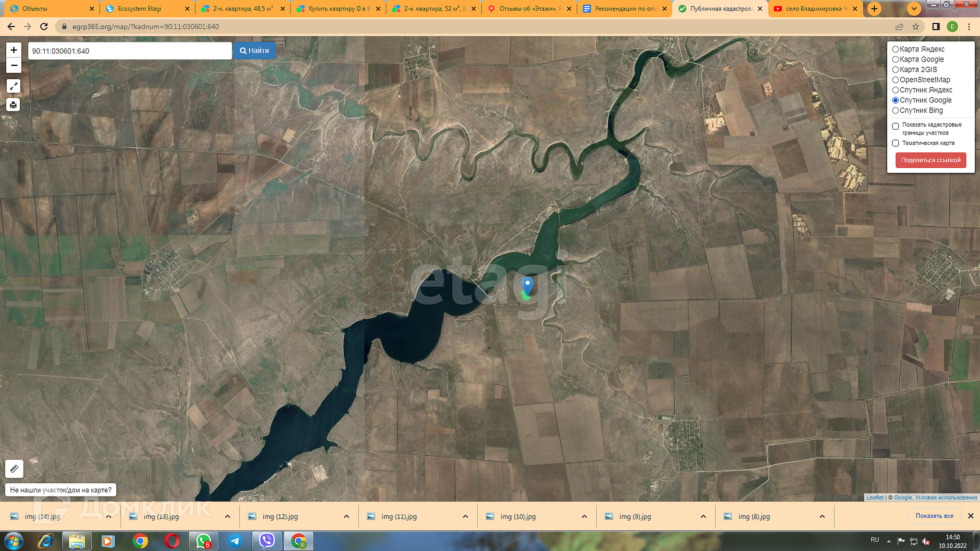Click the Найти search button
Screen dimensions: 980x551
[x=254, y=51]
